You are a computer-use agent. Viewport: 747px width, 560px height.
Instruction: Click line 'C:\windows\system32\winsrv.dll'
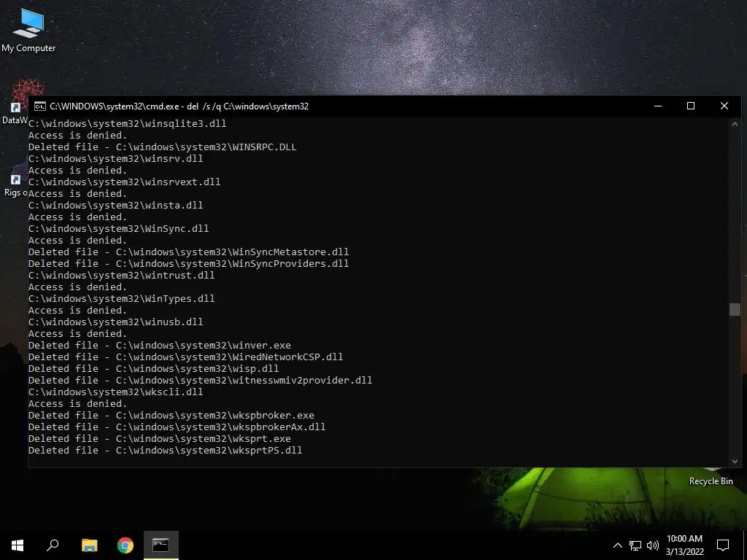coord(116,158)
